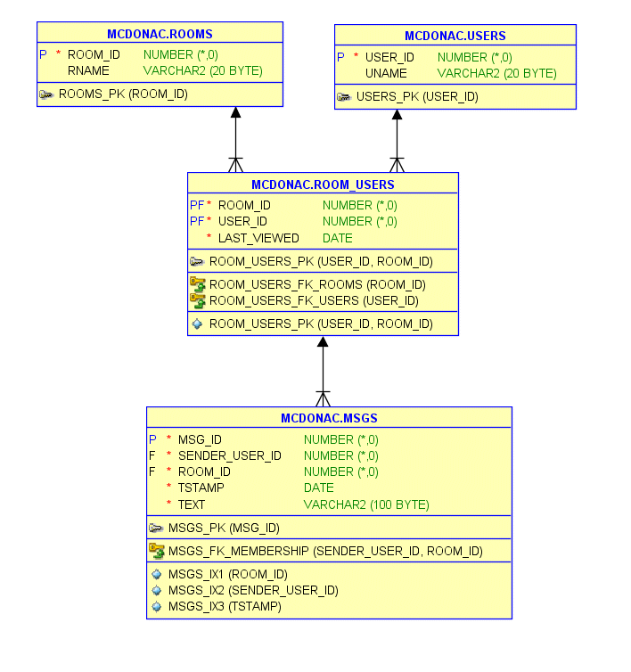631x672 pixels.
Task: Click the ROOM_USERS_PK index diamond icon
Action: coord(197,324)
